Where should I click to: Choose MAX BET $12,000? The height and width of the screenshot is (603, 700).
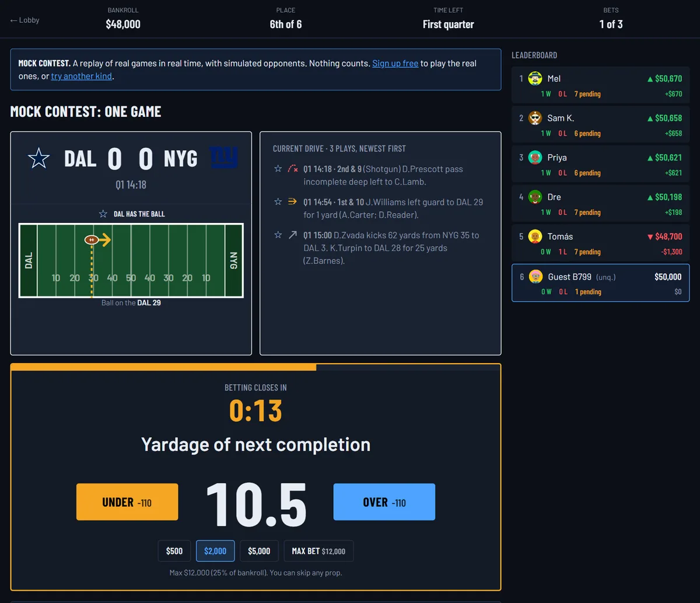coord(318,551)
